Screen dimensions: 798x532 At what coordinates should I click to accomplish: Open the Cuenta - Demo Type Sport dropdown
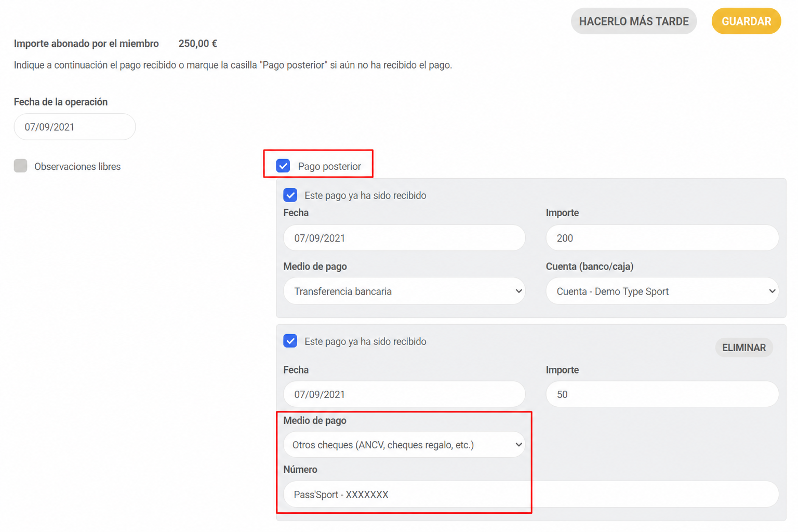pos(662,291)
